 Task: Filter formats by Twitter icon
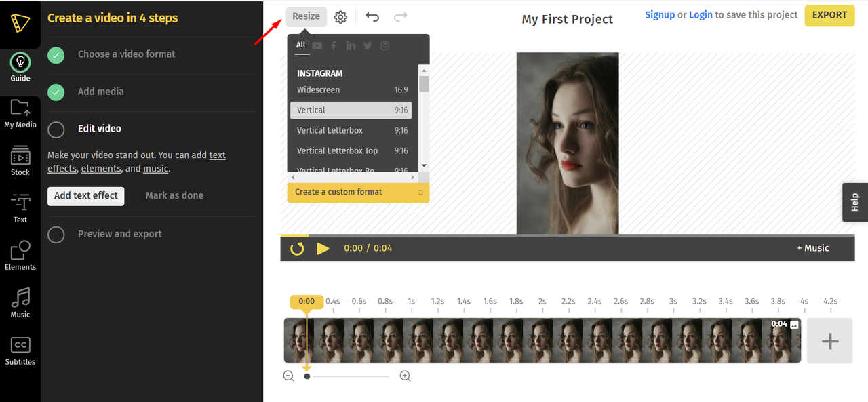click(x=368, y=45)
